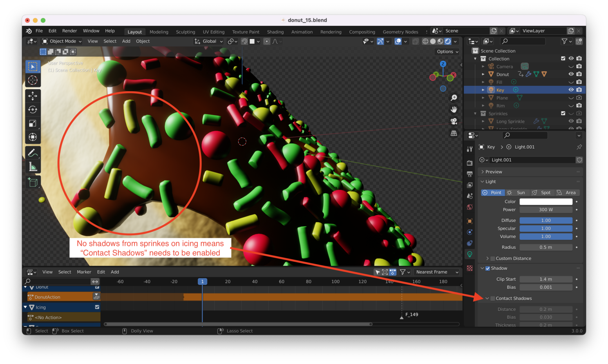Expand the Preview panel
608x364 pixels.
point(493,172)
